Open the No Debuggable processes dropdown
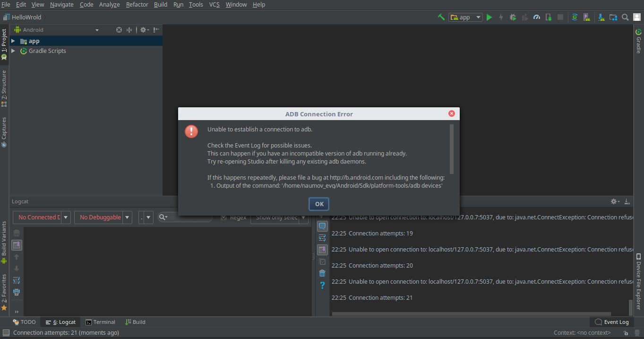The image size is (644, 339). click(103, 217)
